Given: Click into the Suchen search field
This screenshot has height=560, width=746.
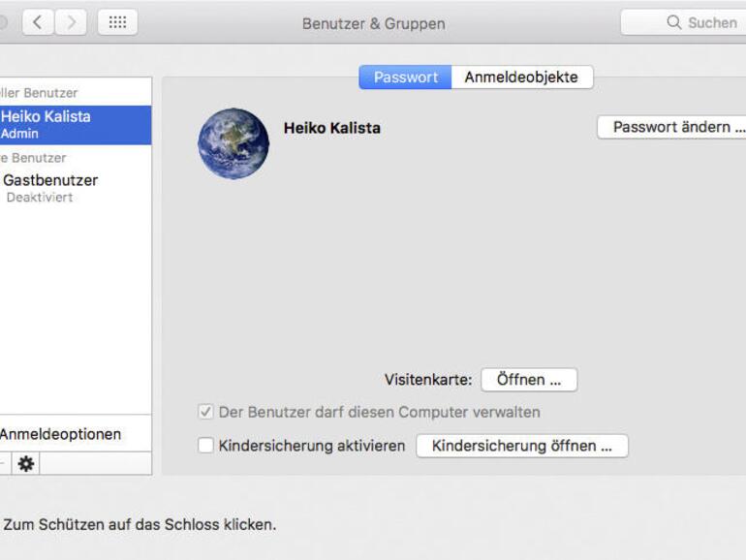Looking at the screenshot, I should pos(684,22).
